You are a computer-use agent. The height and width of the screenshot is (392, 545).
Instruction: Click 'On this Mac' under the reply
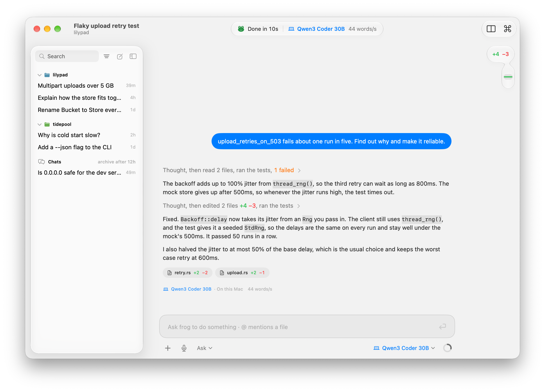tap(230, 289)
